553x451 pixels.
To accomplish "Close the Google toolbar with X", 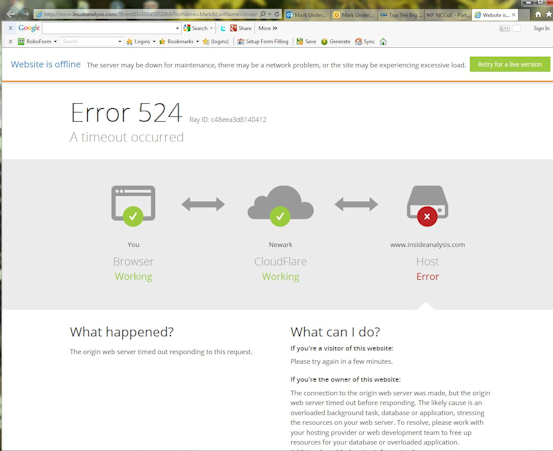I will click(x=11, y=28).
